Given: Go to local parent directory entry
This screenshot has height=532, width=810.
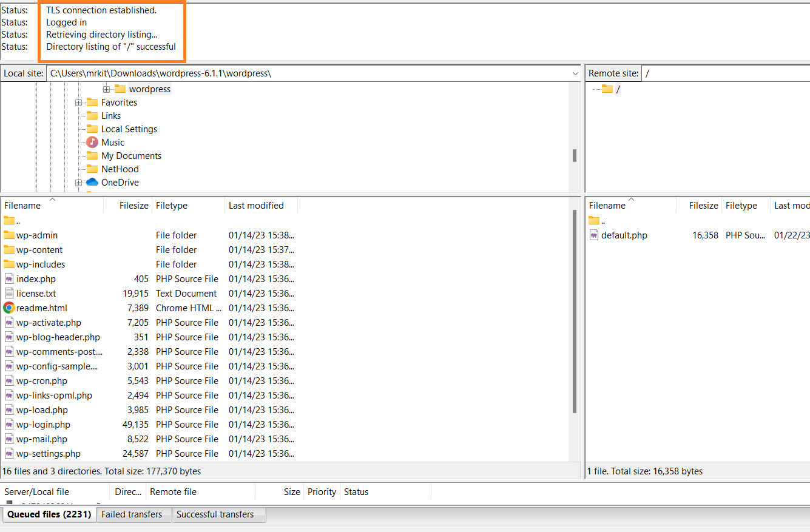Looking at the screenshot, I should point(12,221).
